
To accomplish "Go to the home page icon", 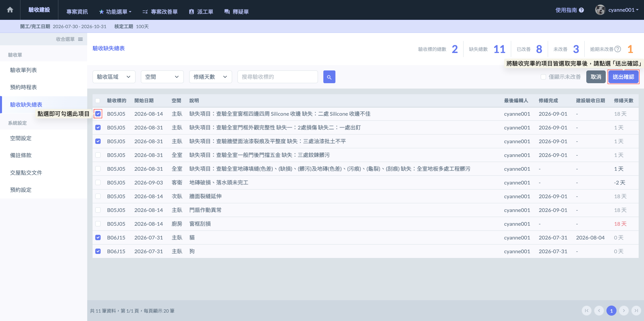I will [x=10, y=10].
